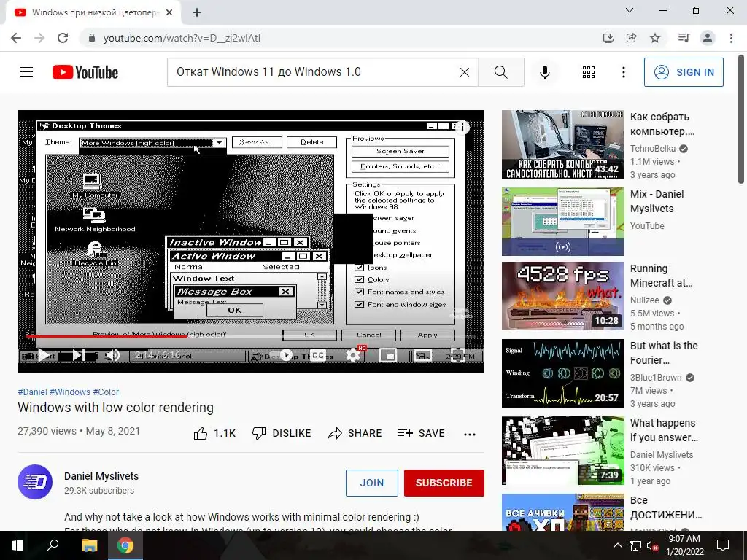Reload the page
This screenshot has width=747, height=560.
click(x=63, y=38)
